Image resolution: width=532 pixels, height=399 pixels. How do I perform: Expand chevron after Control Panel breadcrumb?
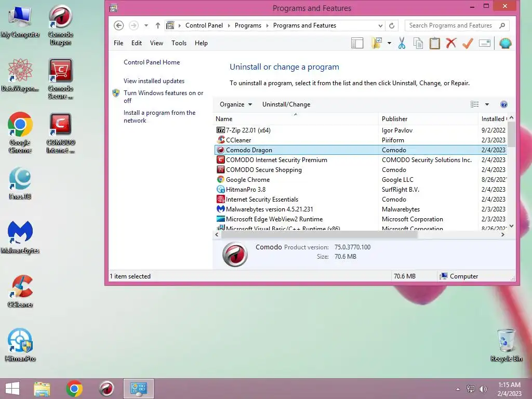pos(229,25)
